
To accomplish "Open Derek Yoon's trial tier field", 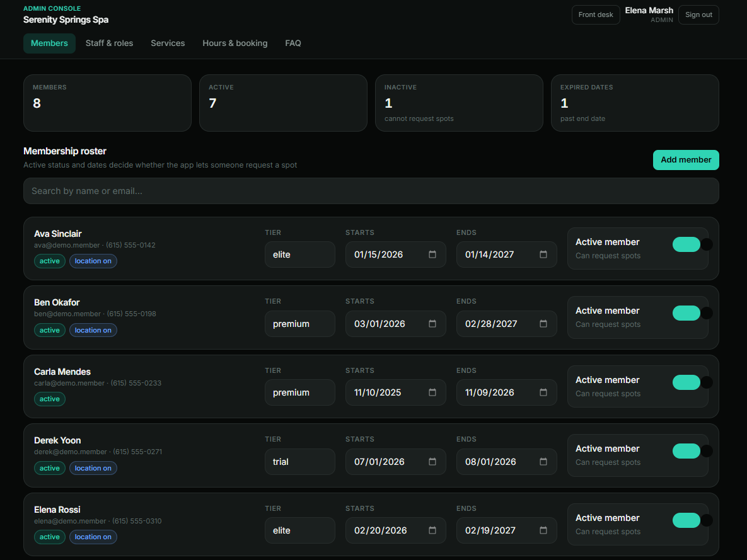I will pyautogui.click(x=300, y=462).
